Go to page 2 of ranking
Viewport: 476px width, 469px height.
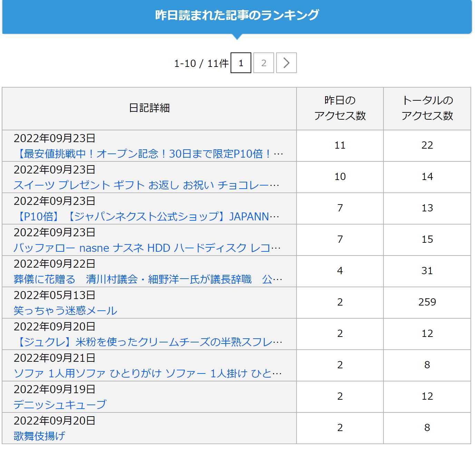264,63
